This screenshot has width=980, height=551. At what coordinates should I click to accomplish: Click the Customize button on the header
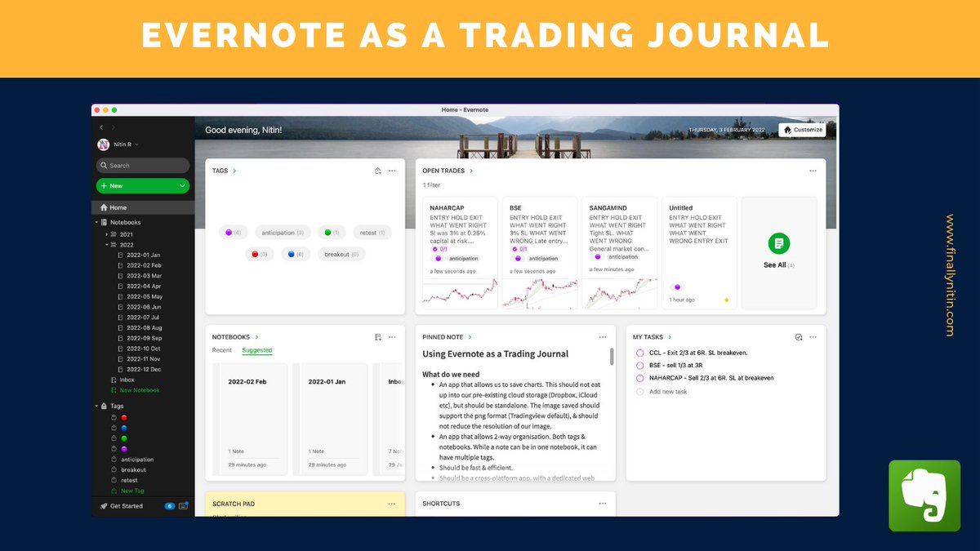click(x=801, y=129)
